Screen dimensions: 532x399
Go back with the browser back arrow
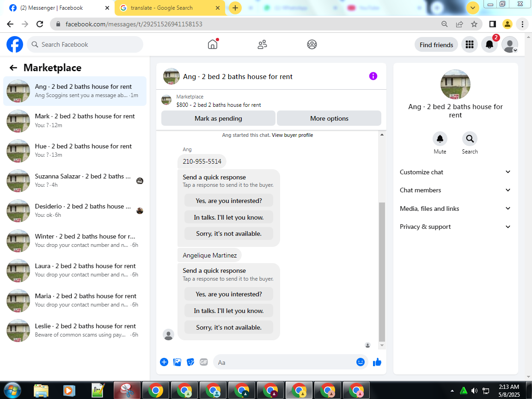click(x=10, y=24)
